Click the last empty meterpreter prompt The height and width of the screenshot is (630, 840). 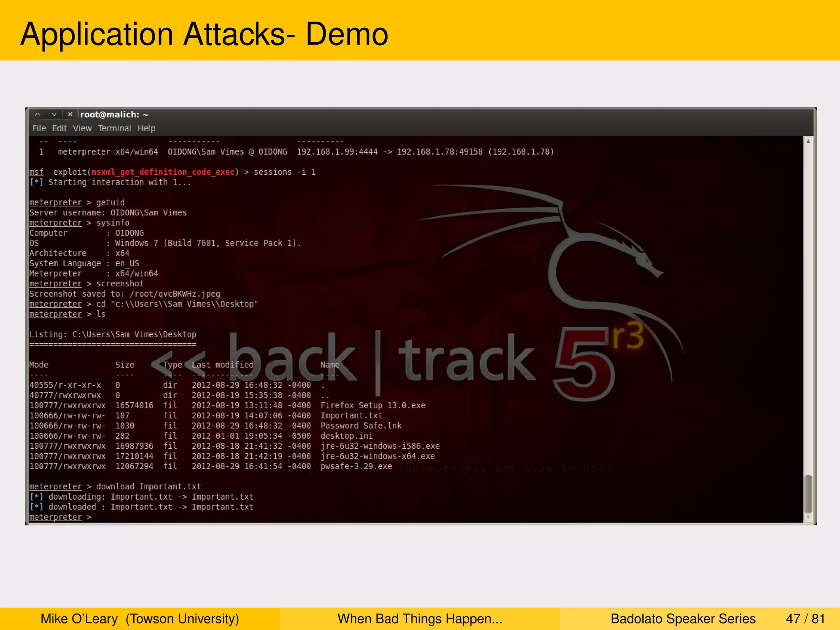[60, 517]
